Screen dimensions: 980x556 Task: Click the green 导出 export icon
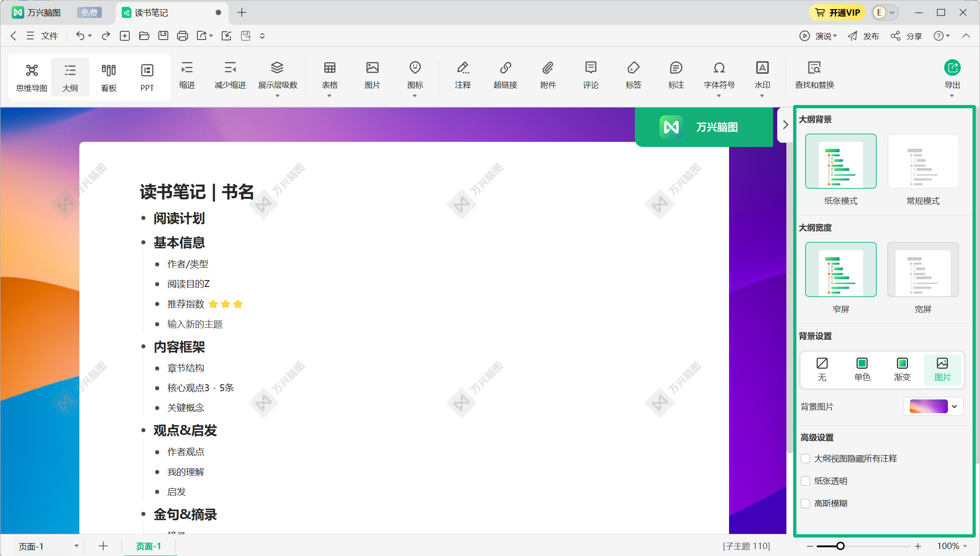(952, 68)
